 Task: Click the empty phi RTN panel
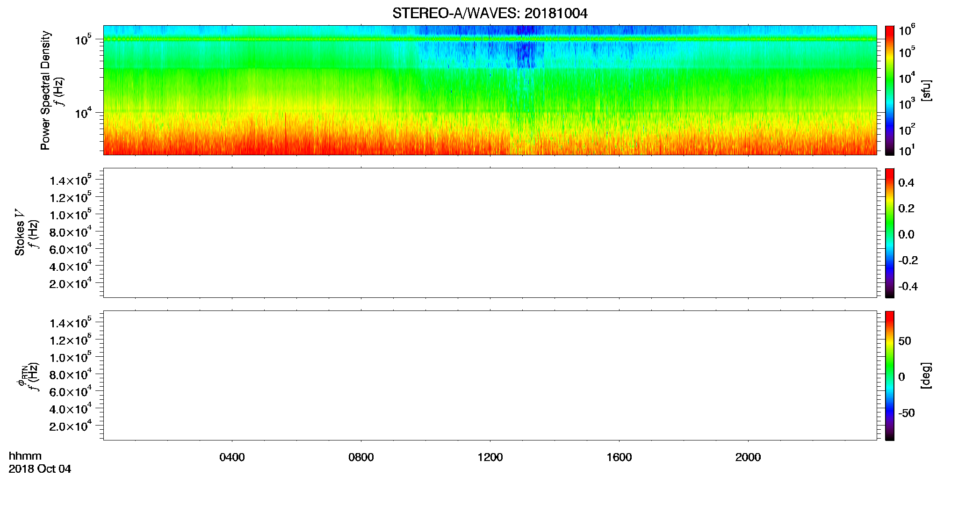[x=490, y=375]
